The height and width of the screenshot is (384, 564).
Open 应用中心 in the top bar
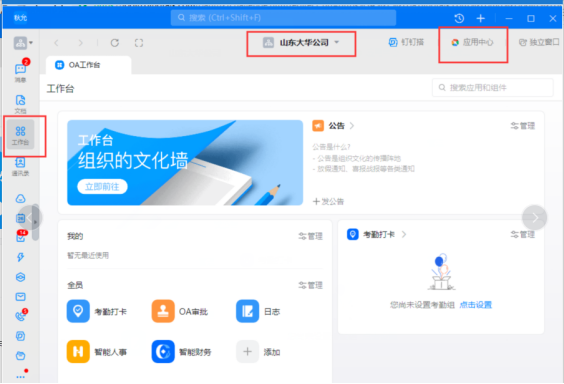[472, 42]
